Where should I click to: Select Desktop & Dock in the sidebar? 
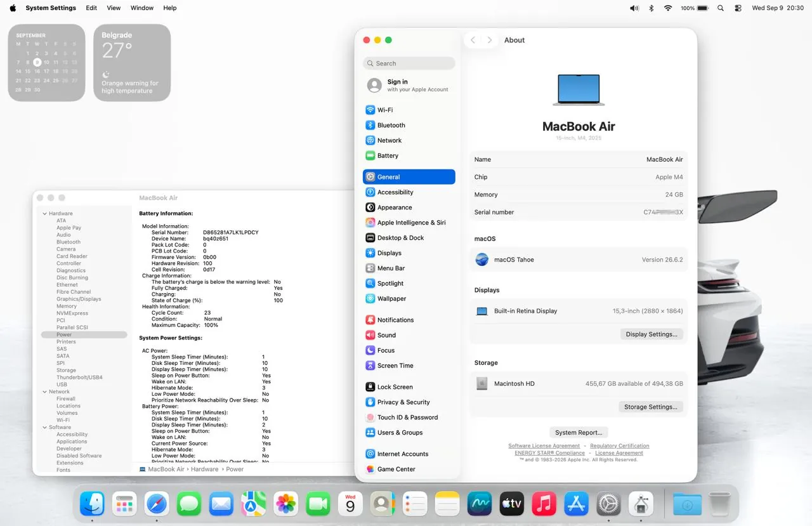click(409, 238)
